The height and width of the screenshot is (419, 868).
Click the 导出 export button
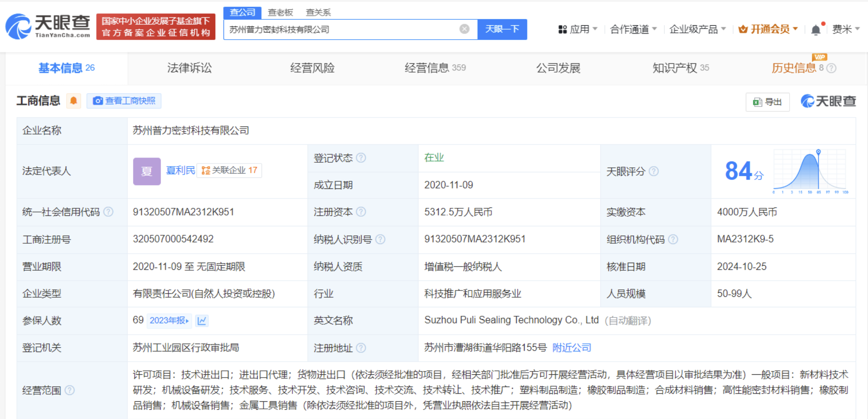[768, 102]
